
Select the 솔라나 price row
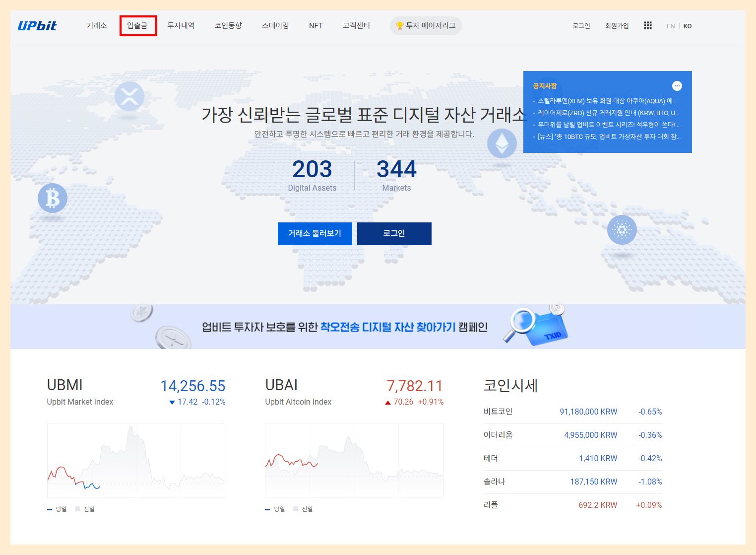coord(572,482)
